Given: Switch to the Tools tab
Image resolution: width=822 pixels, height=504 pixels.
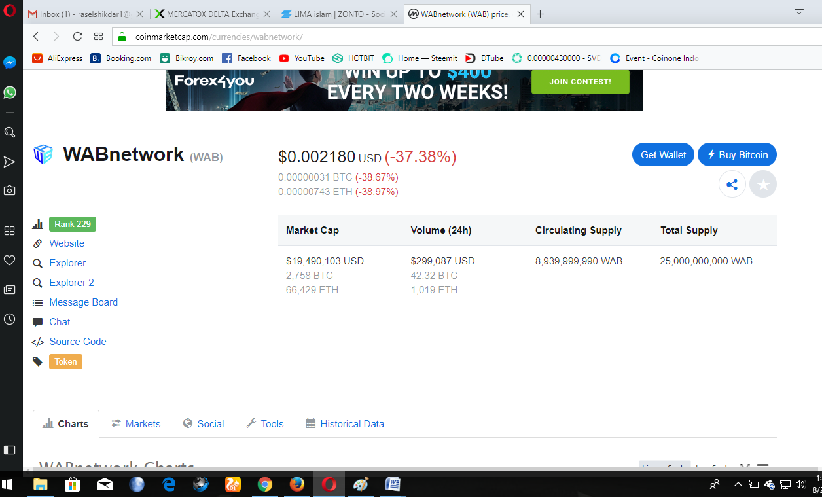Looking at the screenshot, I should [x=265, y=424].
